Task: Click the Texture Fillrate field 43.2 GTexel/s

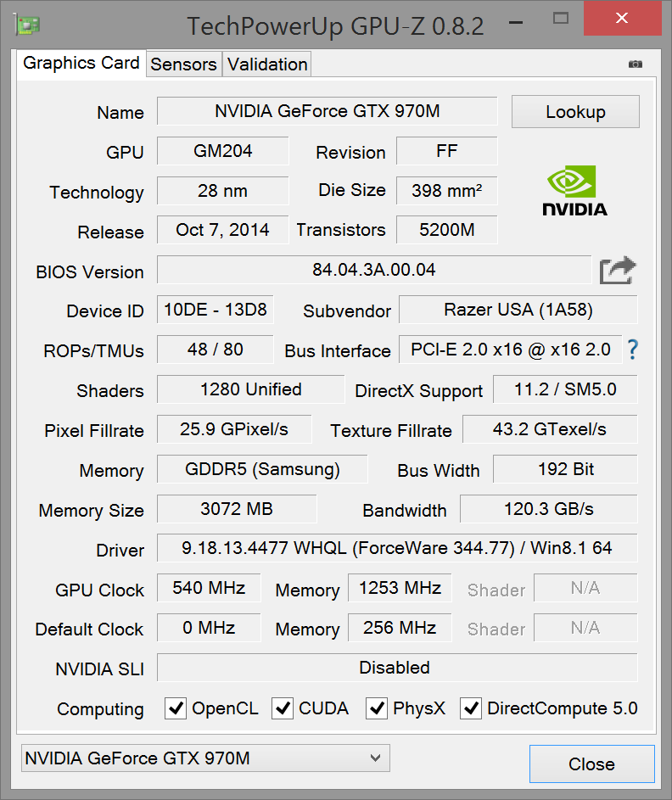Action: 550,429
